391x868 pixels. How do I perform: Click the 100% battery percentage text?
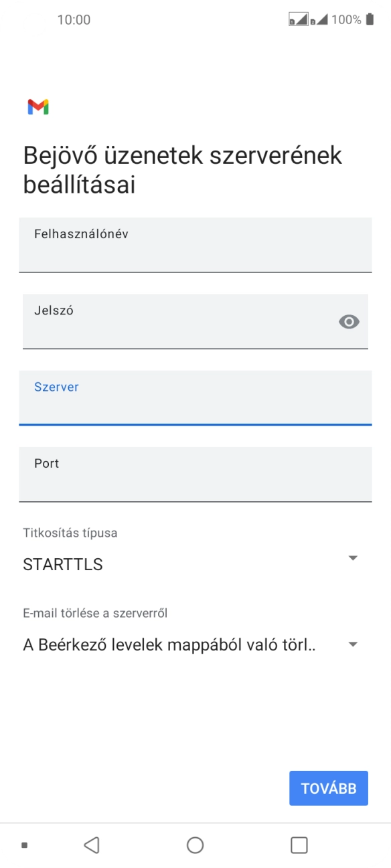point(346,19)
